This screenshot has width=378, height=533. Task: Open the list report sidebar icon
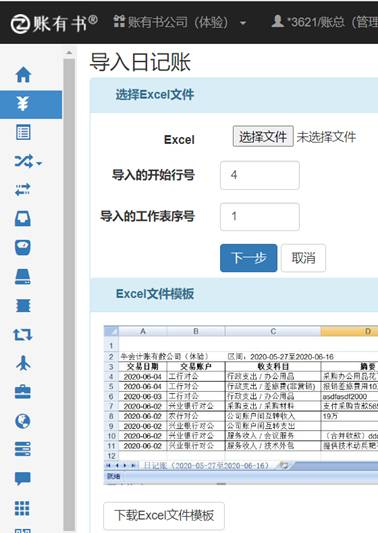point(23,133)
